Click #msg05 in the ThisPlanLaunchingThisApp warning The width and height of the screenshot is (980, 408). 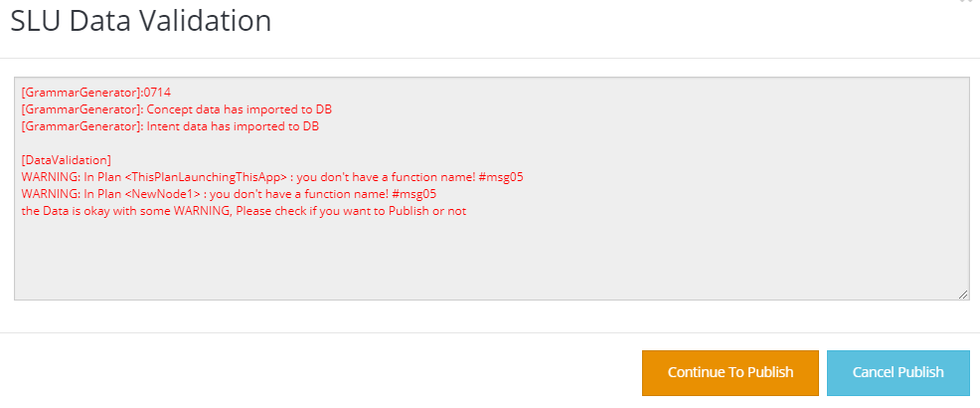point(501,177)
